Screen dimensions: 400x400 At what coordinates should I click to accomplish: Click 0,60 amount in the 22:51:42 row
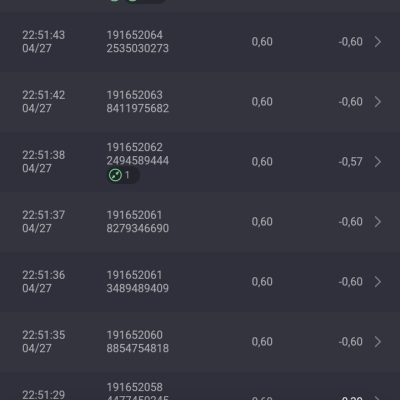[262, 102]
